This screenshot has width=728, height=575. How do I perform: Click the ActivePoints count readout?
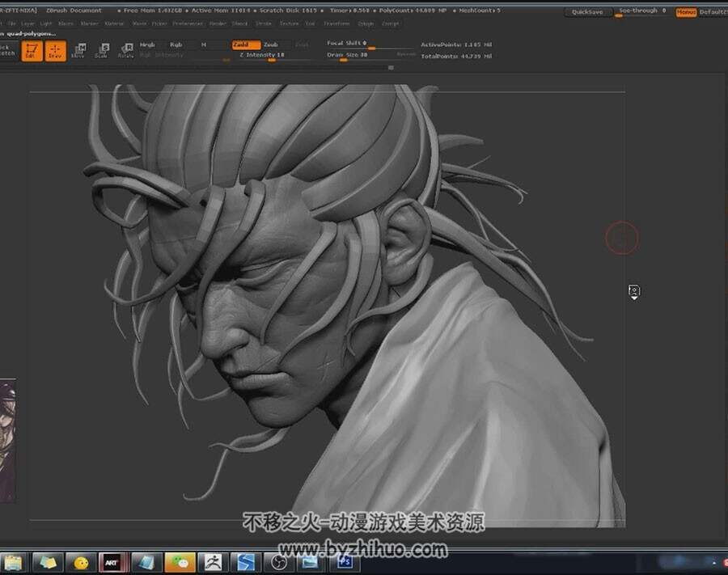tap(456, 45)
